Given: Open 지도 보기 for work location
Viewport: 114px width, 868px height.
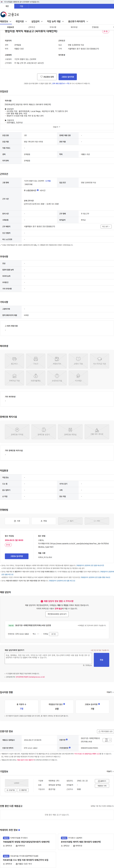Looking at the screenshot, I should coord(106,226).
